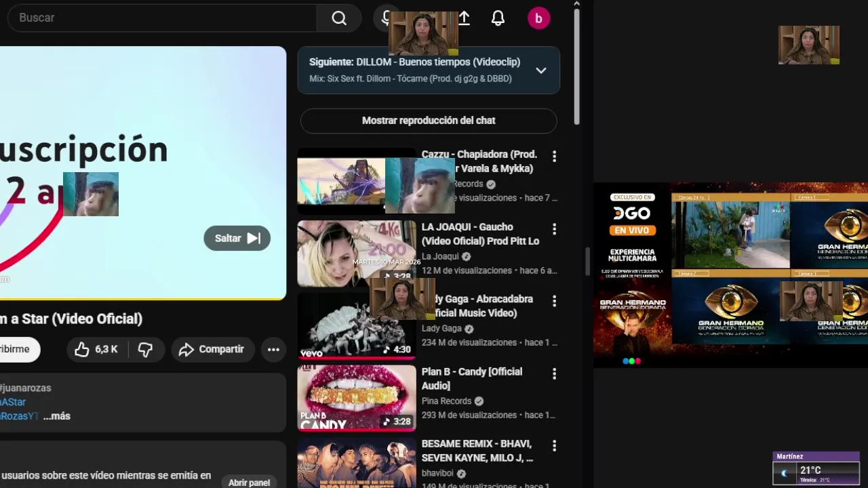This screenshot has height=488, width=868.
Task: Open options menu for BESAME REMIX
Action: click(x=554, y=446)
